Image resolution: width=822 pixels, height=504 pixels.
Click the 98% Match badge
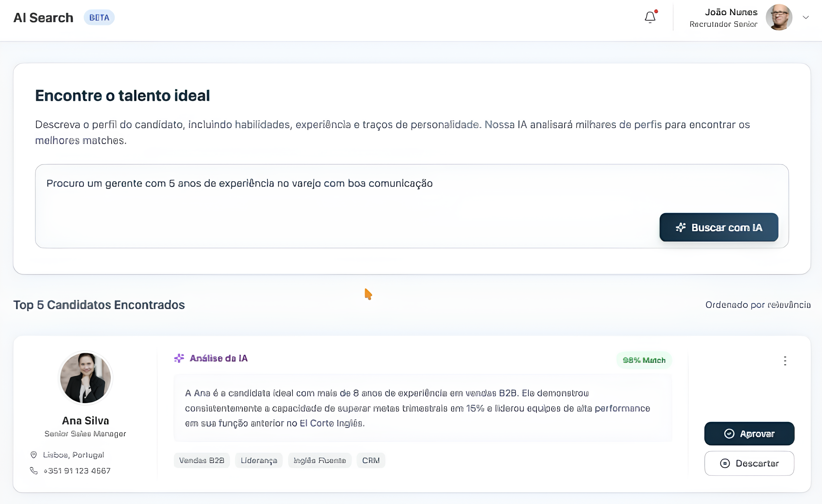click(x=644, y=360)
